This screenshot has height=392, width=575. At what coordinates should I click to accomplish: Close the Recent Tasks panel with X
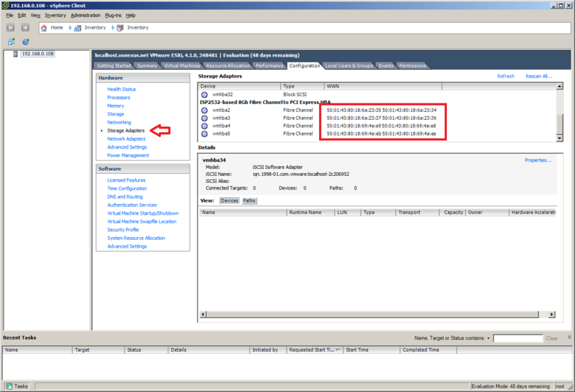[x=569, y=337]
